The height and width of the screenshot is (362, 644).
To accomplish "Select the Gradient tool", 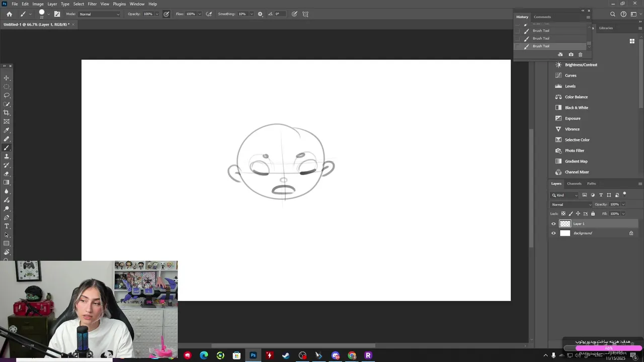I will (x=7, y=183).
